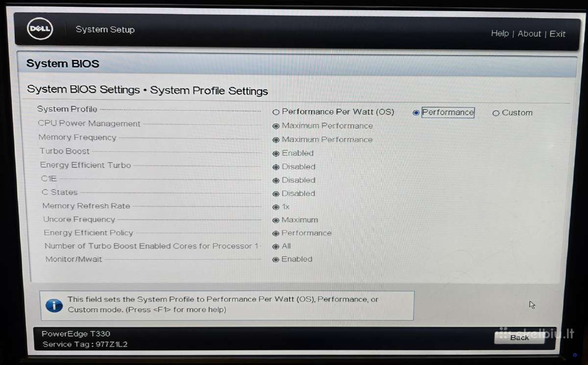
Task: Select the Performance system profile
Action: (x=416, y=113)
